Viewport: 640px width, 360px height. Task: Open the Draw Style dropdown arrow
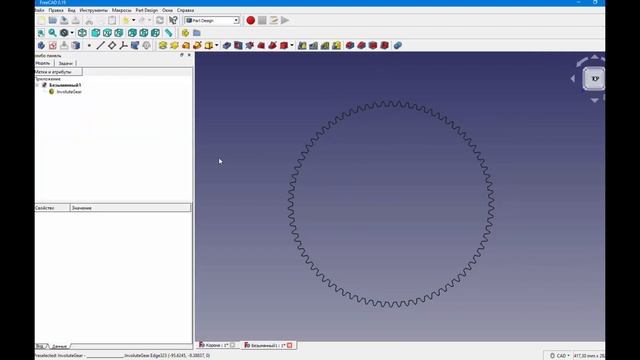click(x=72, y=33)
